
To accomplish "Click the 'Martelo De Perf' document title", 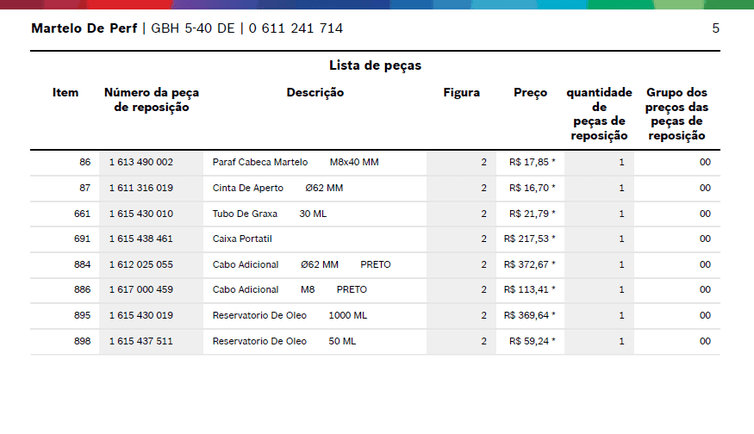I will click(84, 28).
